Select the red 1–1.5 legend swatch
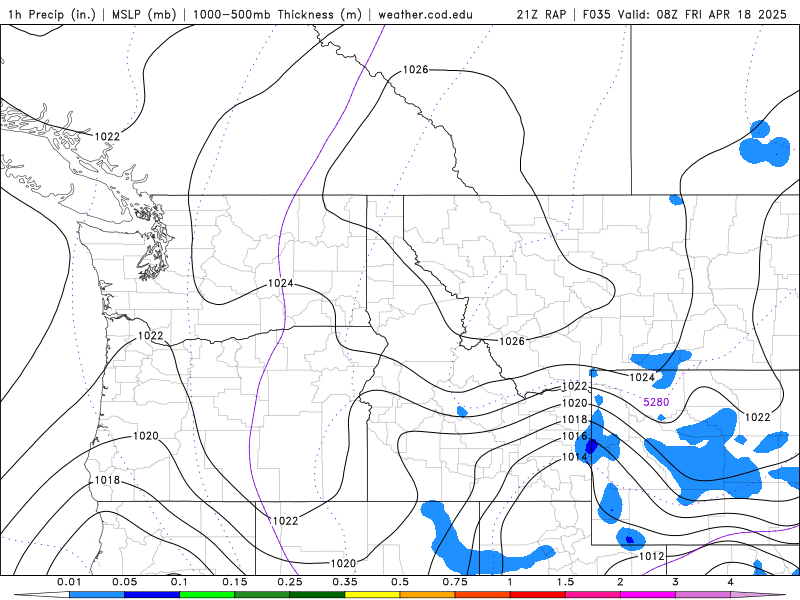Screen dimensions: 800x600 [537, 595]
